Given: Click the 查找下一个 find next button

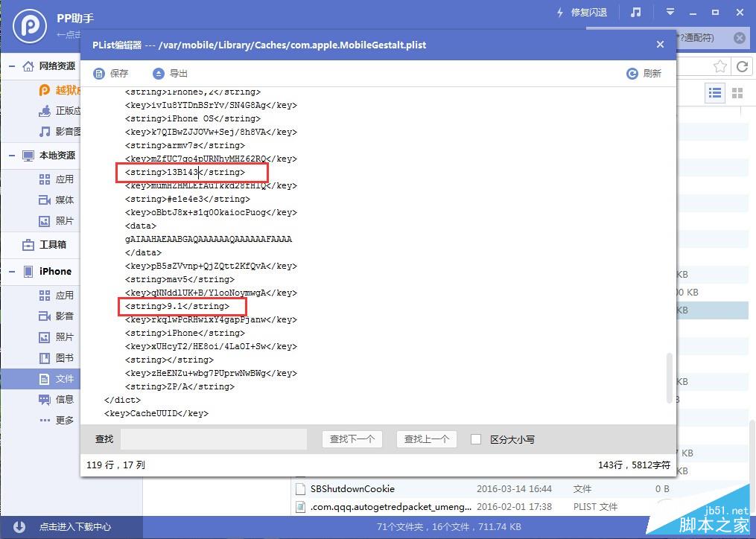Looking at the screenshot, I should point(352,439).
